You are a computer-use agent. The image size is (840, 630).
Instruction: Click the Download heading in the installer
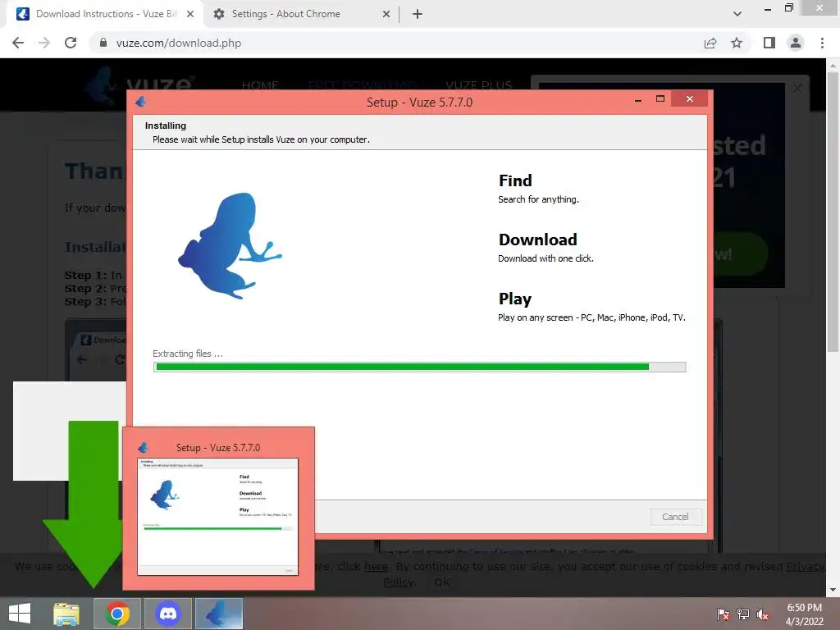(x=538, y=240)
